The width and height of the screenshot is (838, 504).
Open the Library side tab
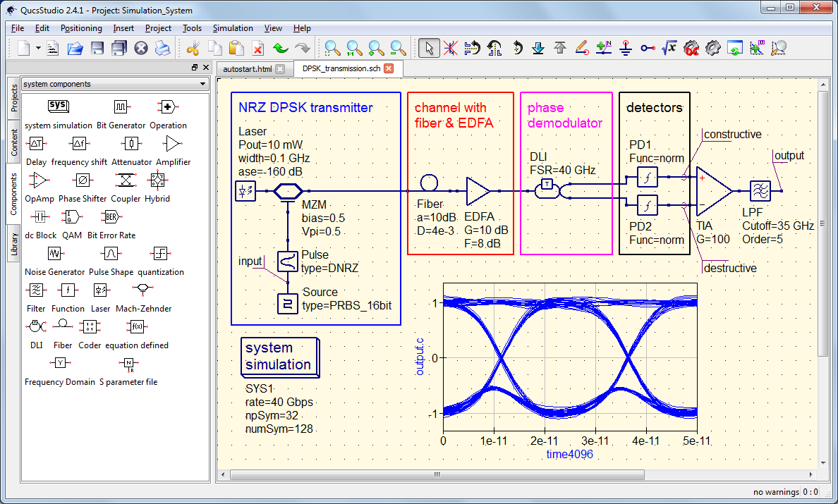[13, 244]
